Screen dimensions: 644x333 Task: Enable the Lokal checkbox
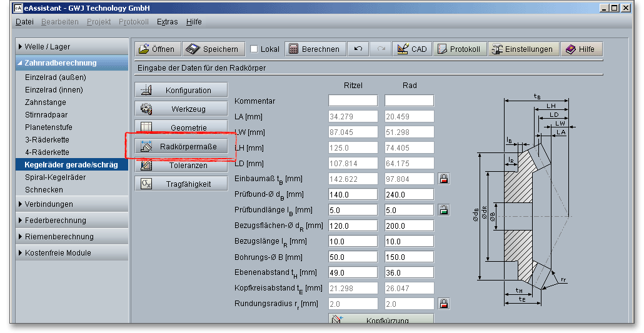[254, 49]
